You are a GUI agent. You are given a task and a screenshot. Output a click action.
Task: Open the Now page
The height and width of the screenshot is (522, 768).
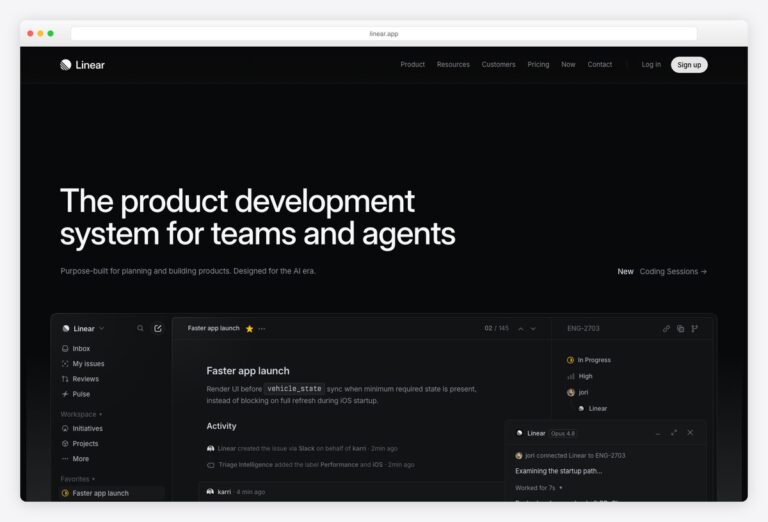(568, 64)
